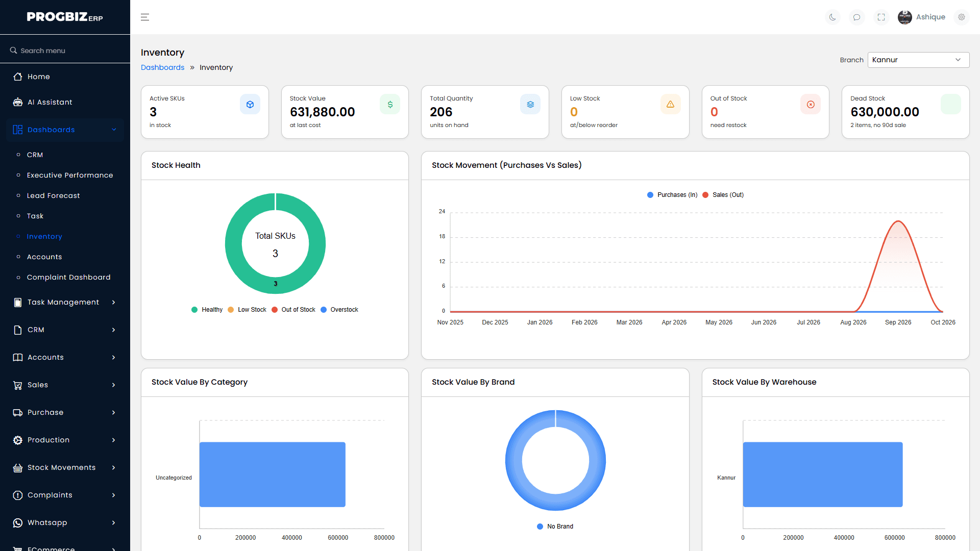Click the Stock Value dollar icon

click(x=390, y=105)
